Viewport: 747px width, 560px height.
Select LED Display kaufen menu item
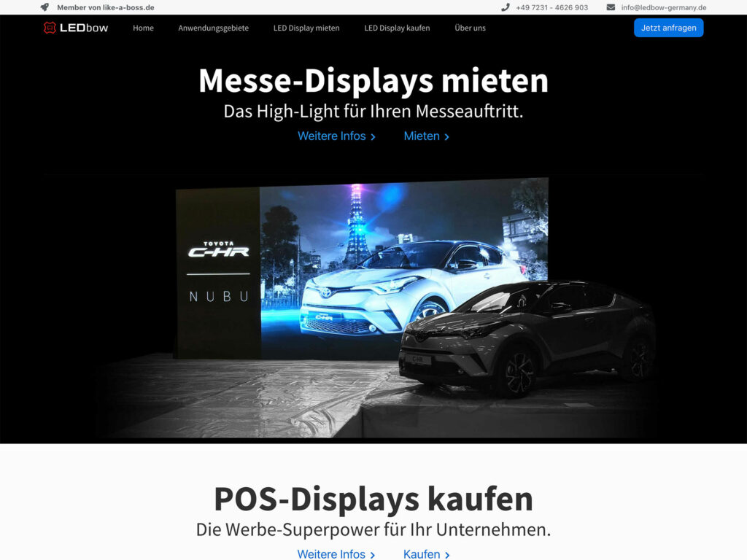397,28
